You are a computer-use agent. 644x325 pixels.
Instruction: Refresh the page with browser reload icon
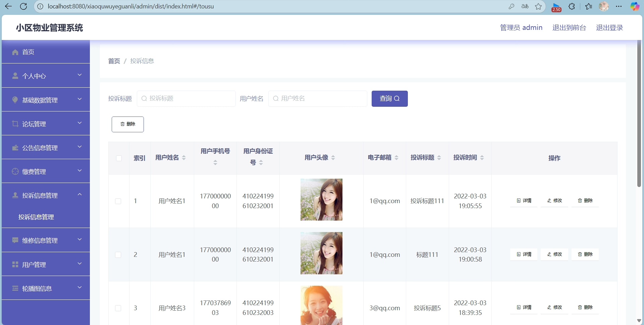click(x=23, y=6)
